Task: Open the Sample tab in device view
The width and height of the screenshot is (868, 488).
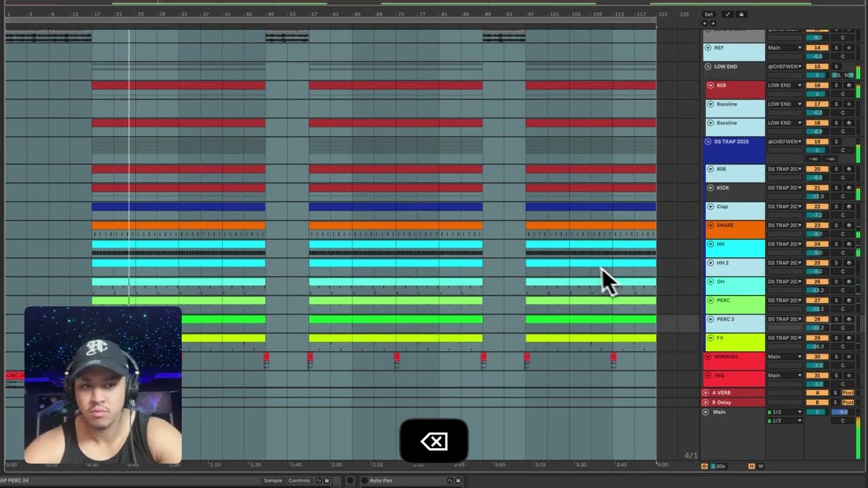Action: (x=273, y=481)
